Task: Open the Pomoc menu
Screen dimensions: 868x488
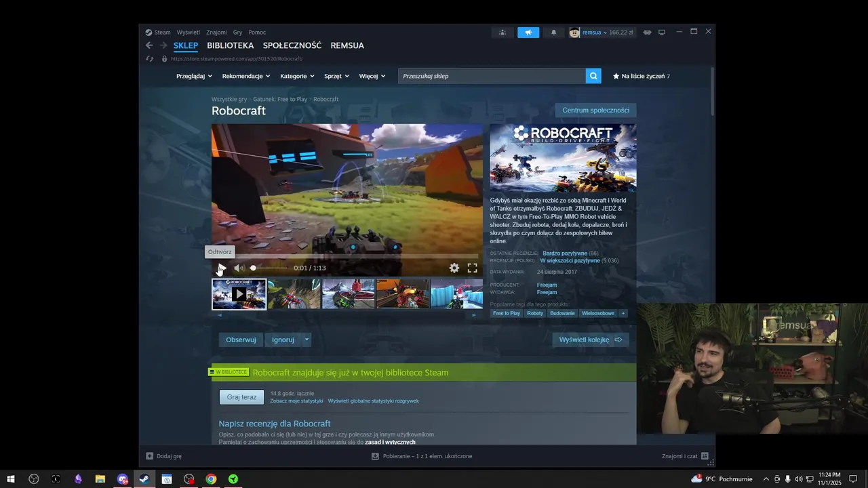Action: (x=257, y=33)
